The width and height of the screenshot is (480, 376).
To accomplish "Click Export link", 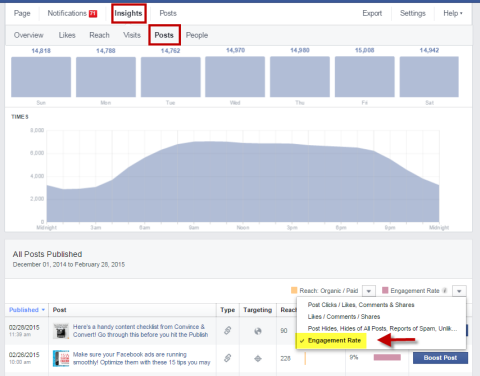I will click(372, 13).
